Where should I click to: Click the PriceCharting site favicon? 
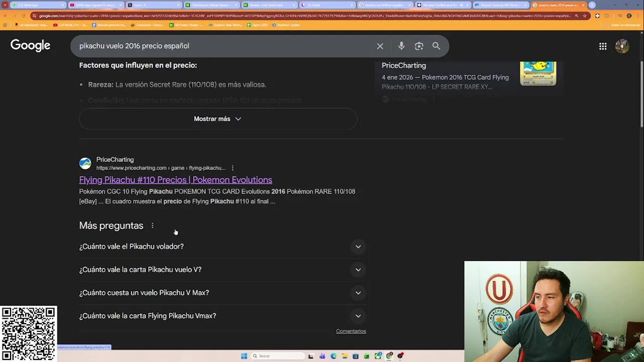(85, 163)
